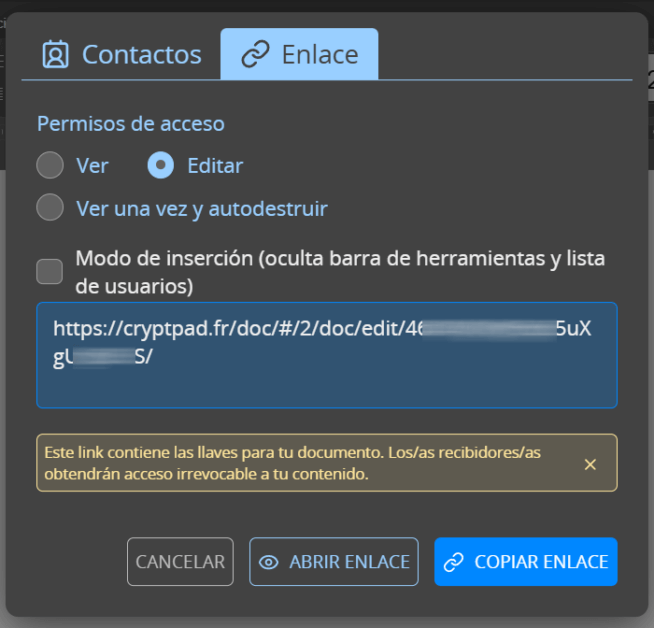
Task: Click the "Permisos de acceso" heading
Action: [x=131, y=124]
